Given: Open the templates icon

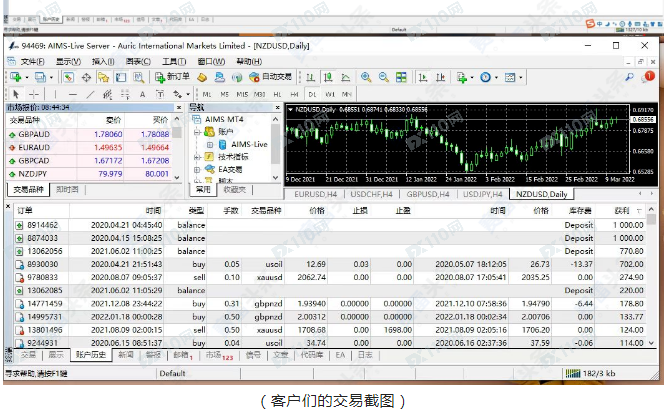Looking at the screenshot, I should coord(510,77).
